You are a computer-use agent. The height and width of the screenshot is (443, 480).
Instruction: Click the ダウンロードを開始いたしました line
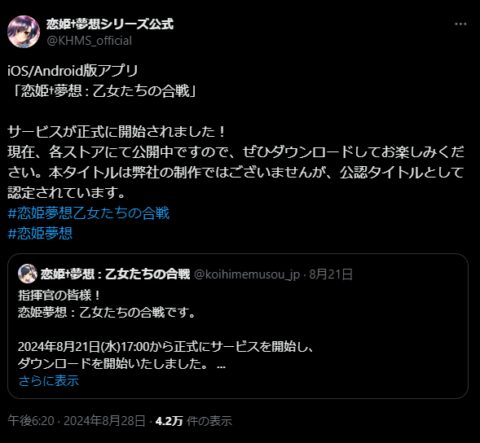point(113,364)
